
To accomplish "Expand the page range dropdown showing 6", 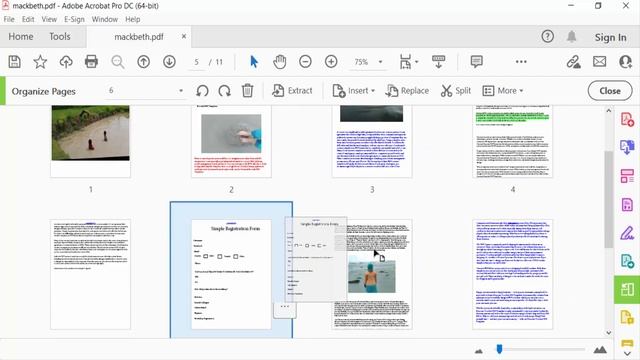I will pyautogui.click(x=181, y=91).
